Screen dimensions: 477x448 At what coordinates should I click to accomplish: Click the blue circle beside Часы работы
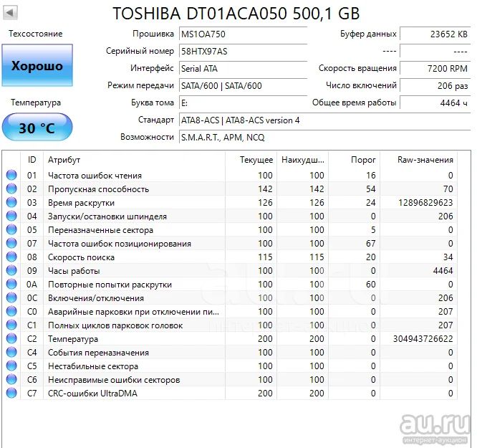click(11, 271)
